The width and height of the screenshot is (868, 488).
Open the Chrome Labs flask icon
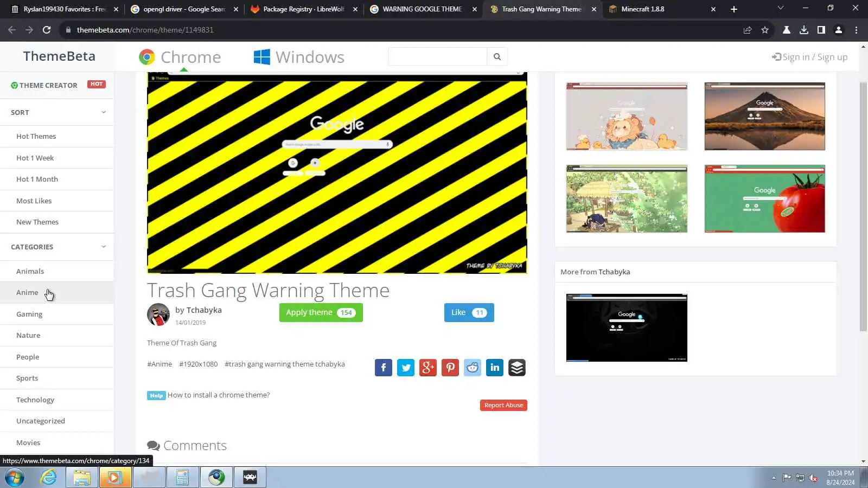click(x=786, y=30)
